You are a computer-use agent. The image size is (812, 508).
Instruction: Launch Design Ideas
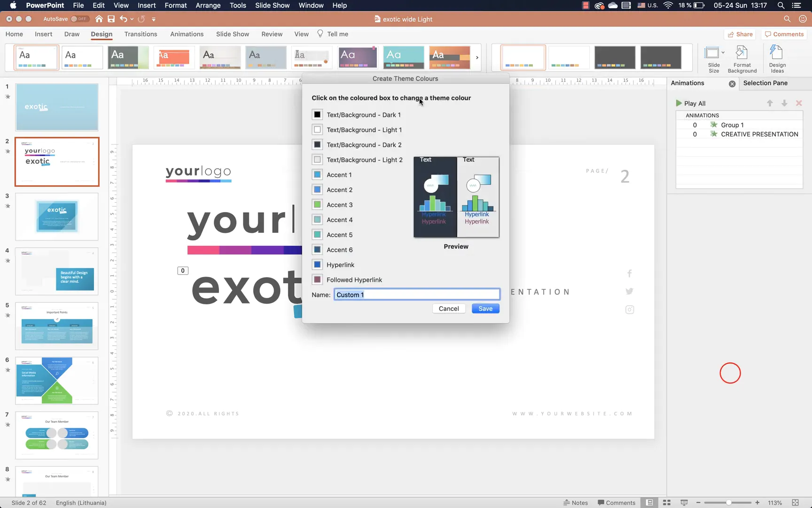tap(776, 57)
